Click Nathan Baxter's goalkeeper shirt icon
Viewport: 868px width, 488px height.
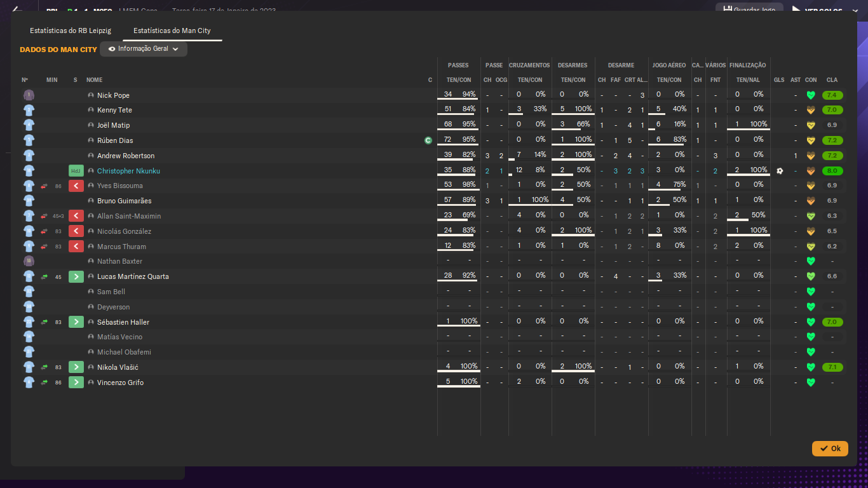pyautogui.click(x=29, y=261)
